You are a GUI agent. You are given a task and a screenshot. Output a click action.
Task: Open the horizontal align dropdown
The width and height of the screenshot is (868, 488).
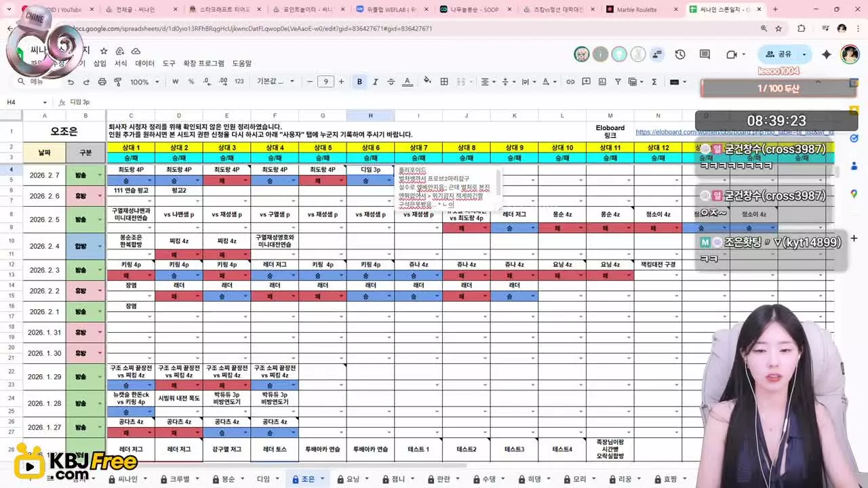tap(488, 82)
